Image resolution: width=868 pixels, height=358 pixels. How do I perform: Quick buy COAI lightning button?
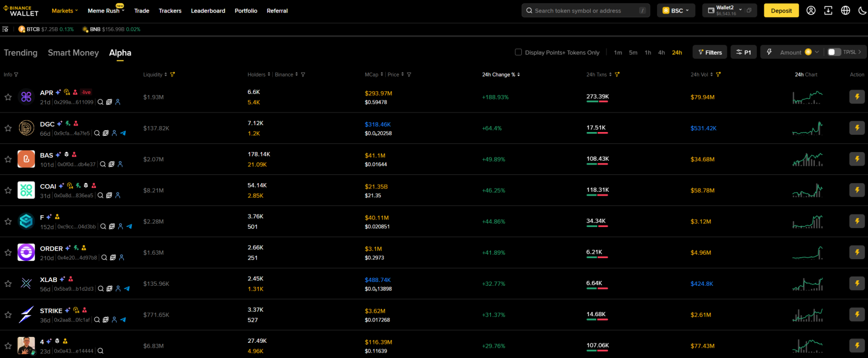tap(857, 190)
